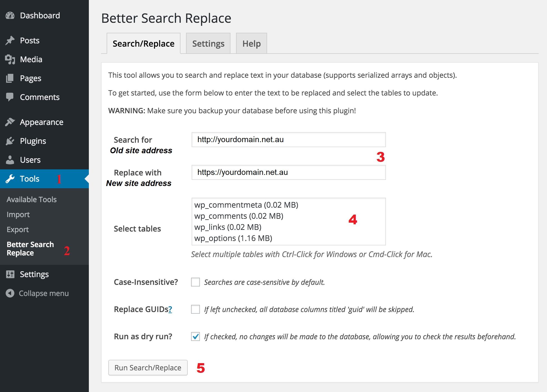Open the Plugins menu label
Image resolution: width=547 pixels, height=392 pixels.
point(33,141)
